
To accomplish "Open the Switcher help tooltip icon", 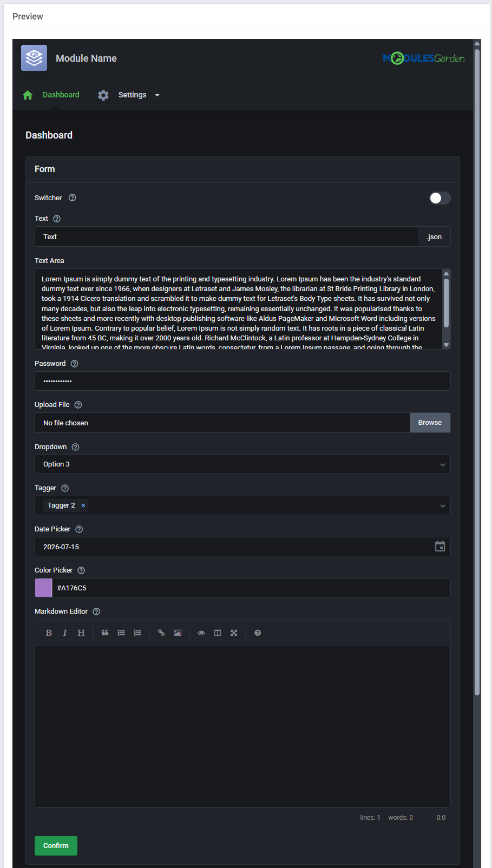I will tap(73, 198).
